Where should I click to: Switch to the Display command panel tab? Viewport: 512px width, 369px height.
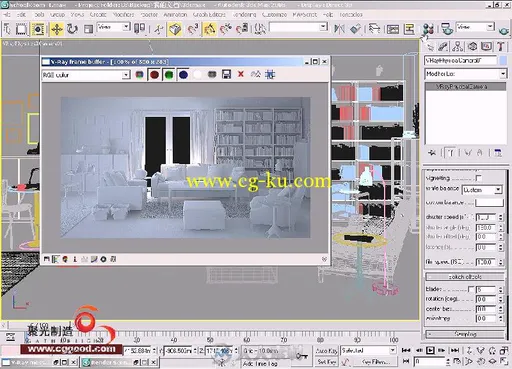(486, 47)
